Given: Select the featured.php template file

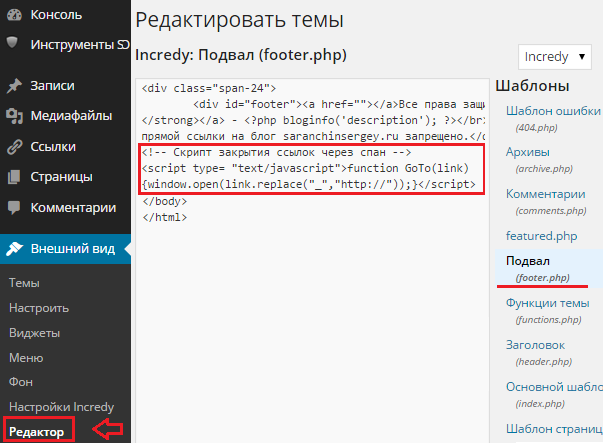Looking at the screenshot, I should point(542,235).
